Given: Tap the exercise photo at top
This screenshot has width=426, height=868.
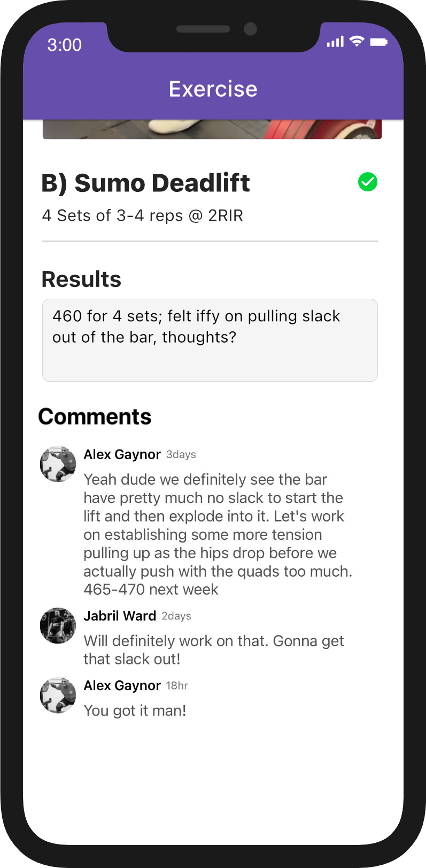Looking at the screenshot, I should coord(212,129).
